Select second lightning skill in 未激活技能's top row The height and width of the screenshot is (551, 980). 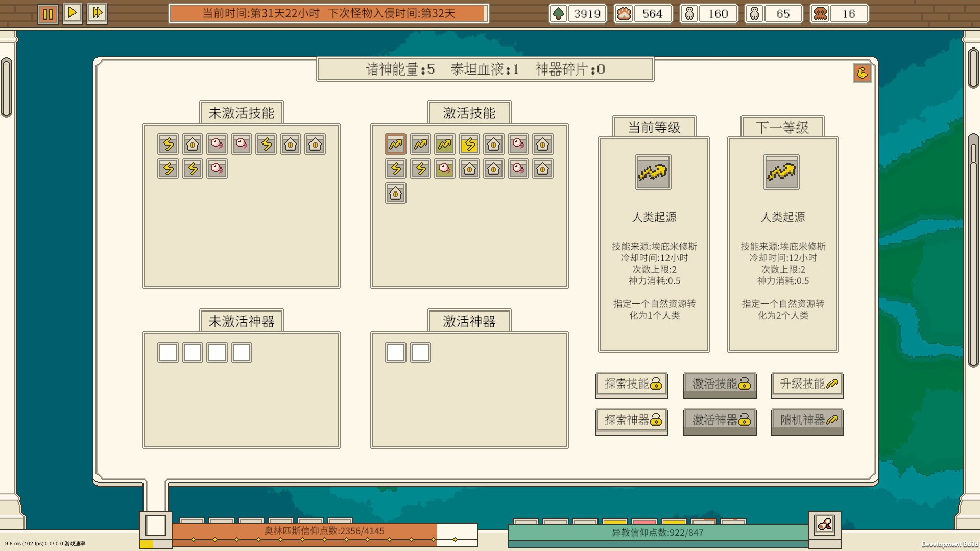click(x=266, y=145)
